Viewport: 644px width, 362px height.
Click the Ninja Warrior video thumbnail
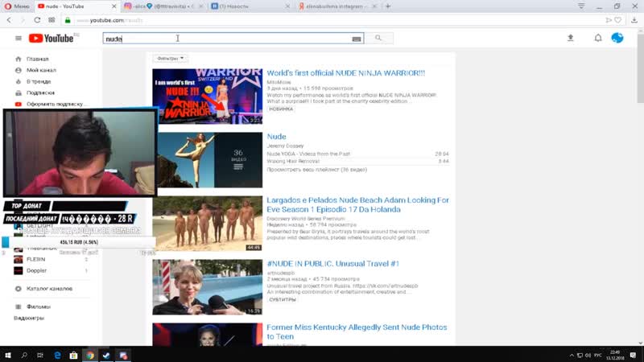pyautogui.click(x=208, y=96)
